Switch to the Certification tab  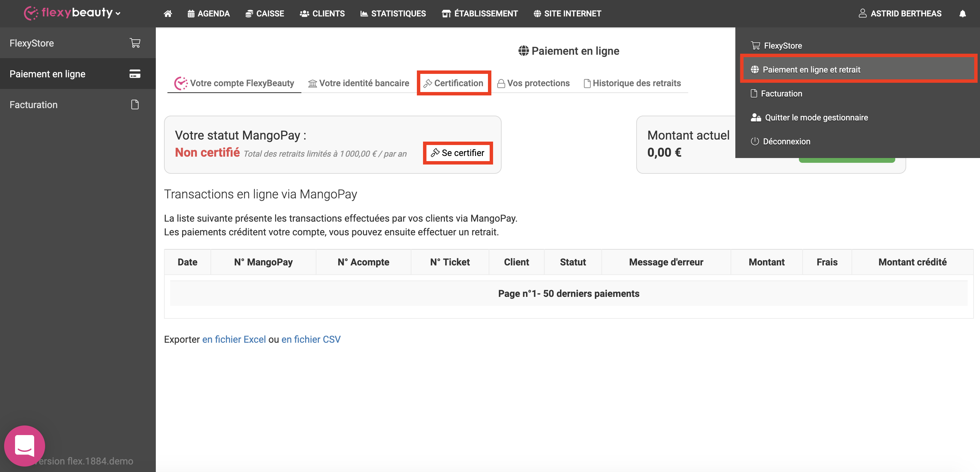pyautogui.click(x=453, y=83)
